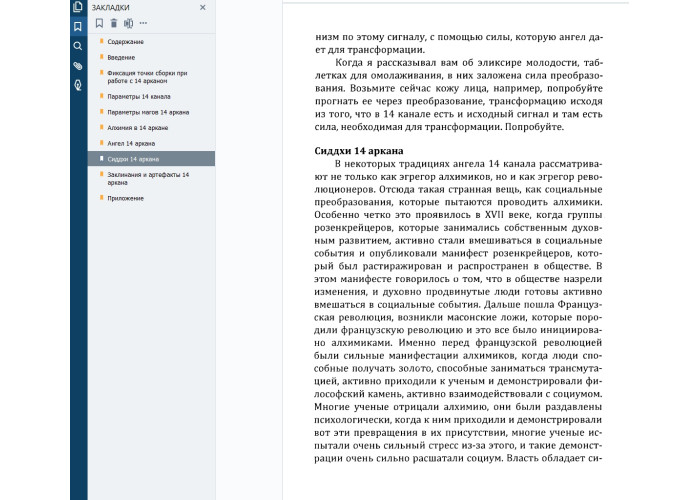The image size is (700, 500).
Task: Open bookmark Фиксация точки сборки
Action: coord(140,77)
